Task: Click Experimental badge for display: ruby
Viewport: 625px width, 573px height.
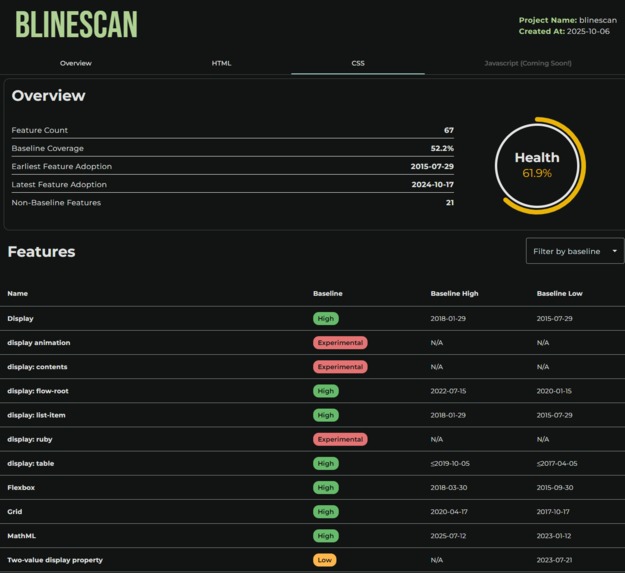Action: [340, 439]
